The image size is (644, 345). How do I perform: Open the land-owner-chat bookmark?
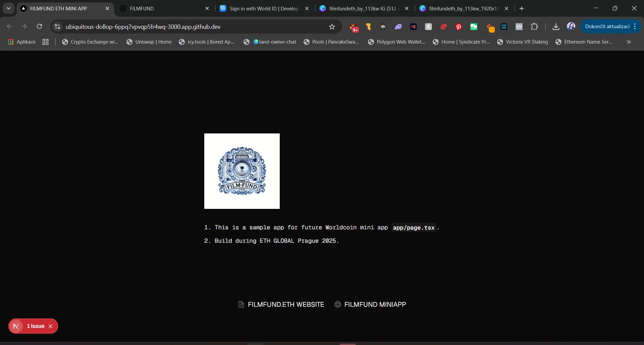270,42
